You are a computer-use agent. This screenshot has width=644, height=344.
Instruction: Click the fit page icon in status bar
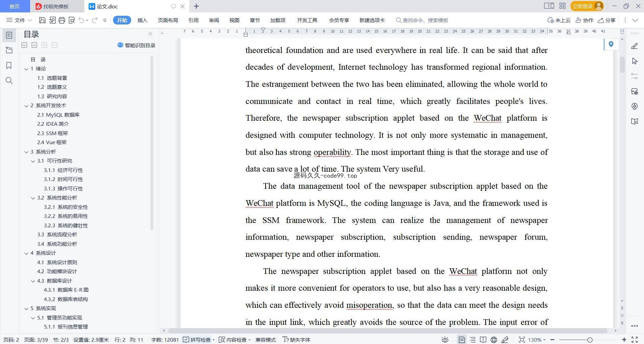[x=522, y=340]
